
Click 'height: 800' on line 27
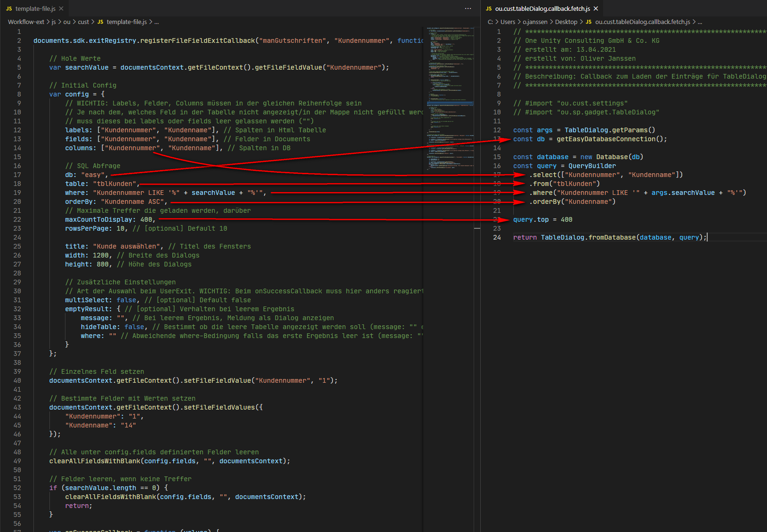click(87, 264)
